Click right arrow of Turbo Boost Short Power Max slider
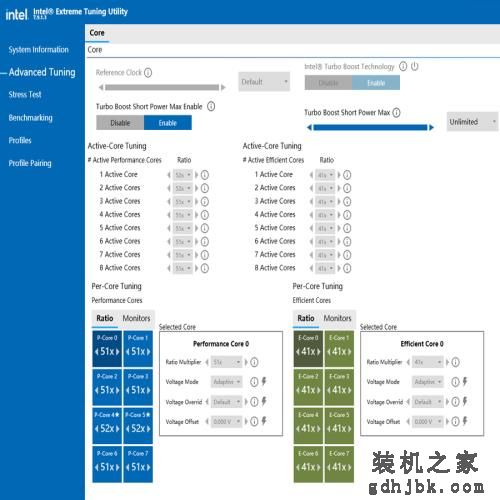 (x=431, y=127)
